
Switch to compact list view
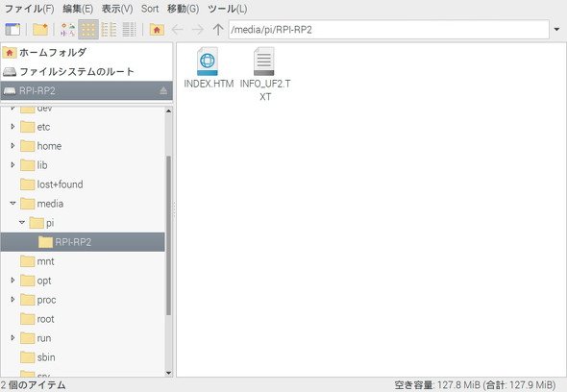(109, 29)
